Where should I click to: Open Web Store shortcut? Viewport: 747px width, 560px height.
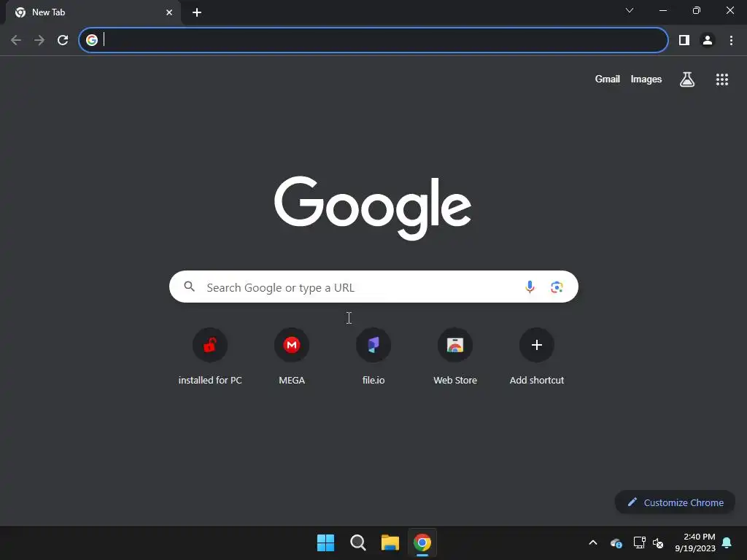(455, 356)
